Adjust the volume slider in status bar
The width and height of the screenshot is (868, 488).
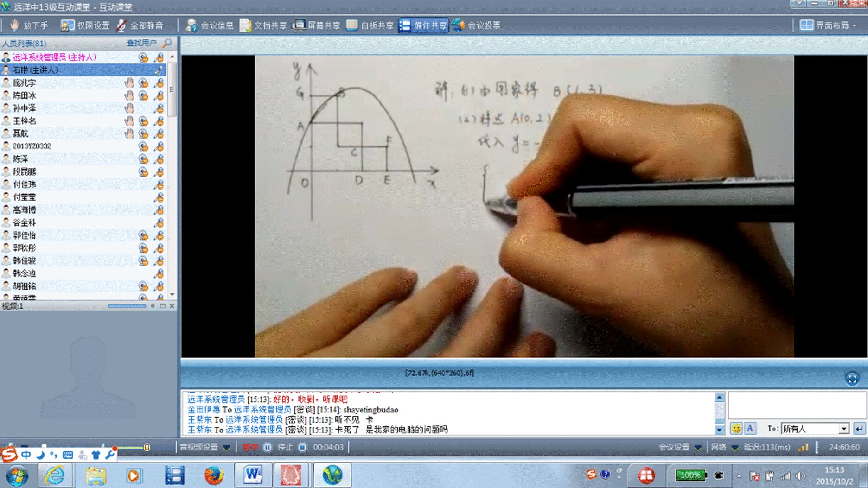pos(147,447)
